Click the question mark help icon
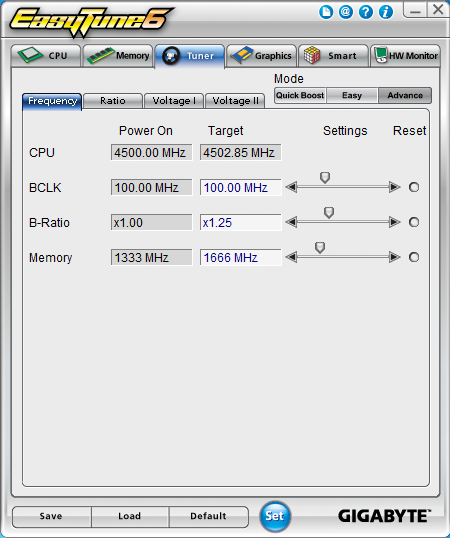This screenshot has width=450, height=538. 366,12
